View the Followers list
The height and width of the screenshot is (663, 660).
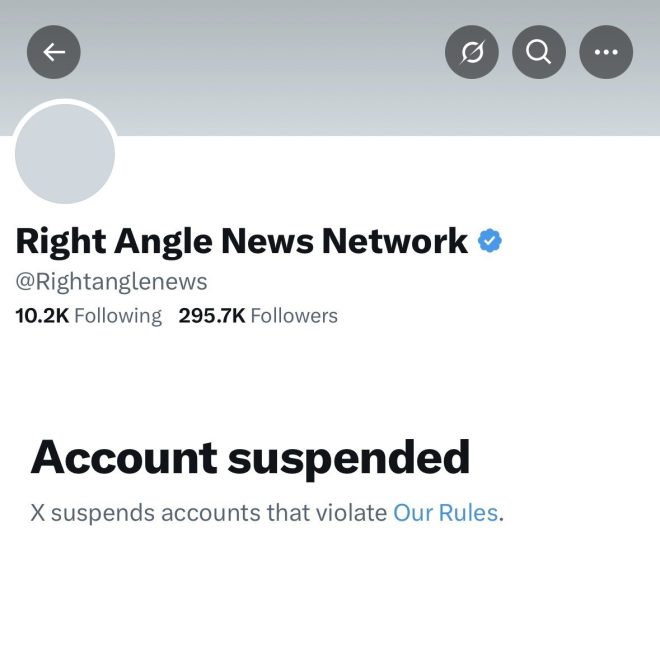293,316
